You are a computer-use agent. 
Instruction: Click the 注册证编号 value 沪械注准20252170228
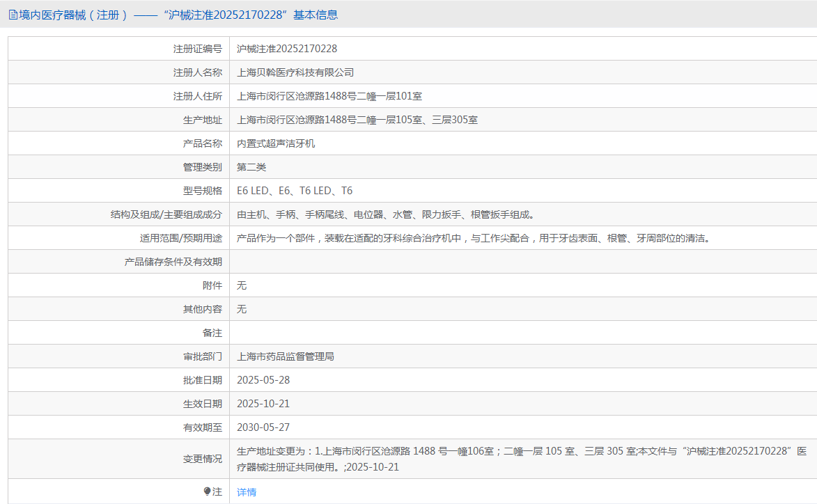[287, 49]
